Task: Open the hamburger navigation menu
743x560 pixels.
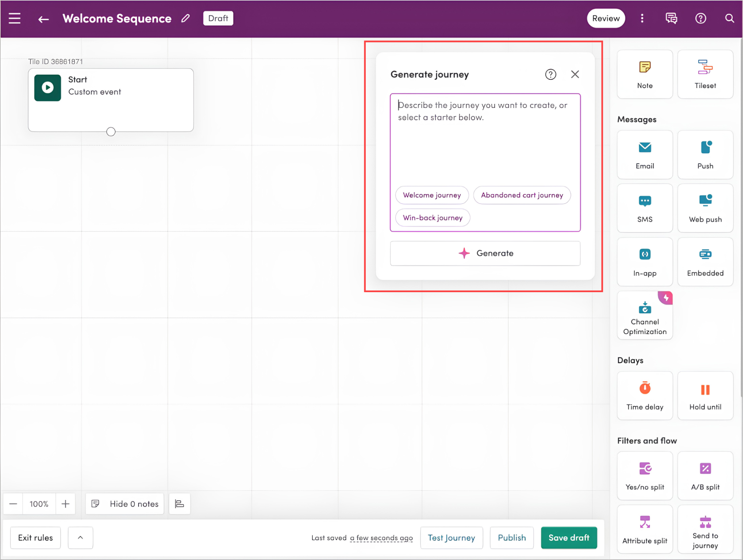Action: tap(15, 18)
